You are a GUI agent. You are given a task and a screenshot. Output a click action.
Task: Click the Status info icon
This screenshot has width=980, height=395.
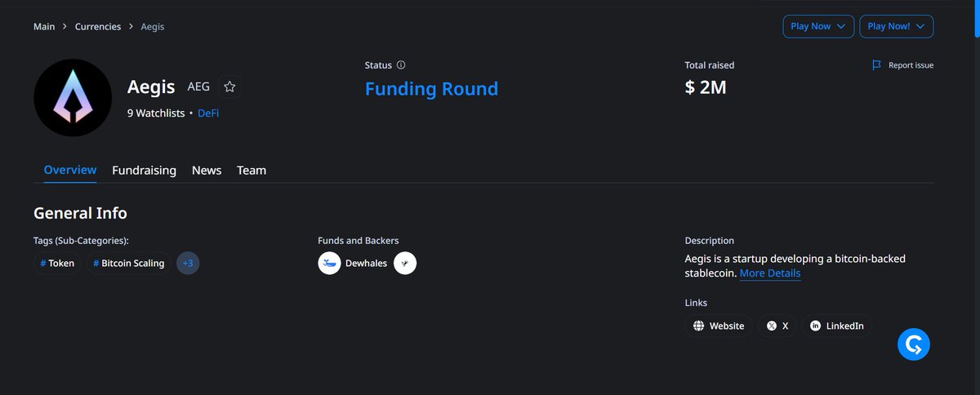(401, 65)
